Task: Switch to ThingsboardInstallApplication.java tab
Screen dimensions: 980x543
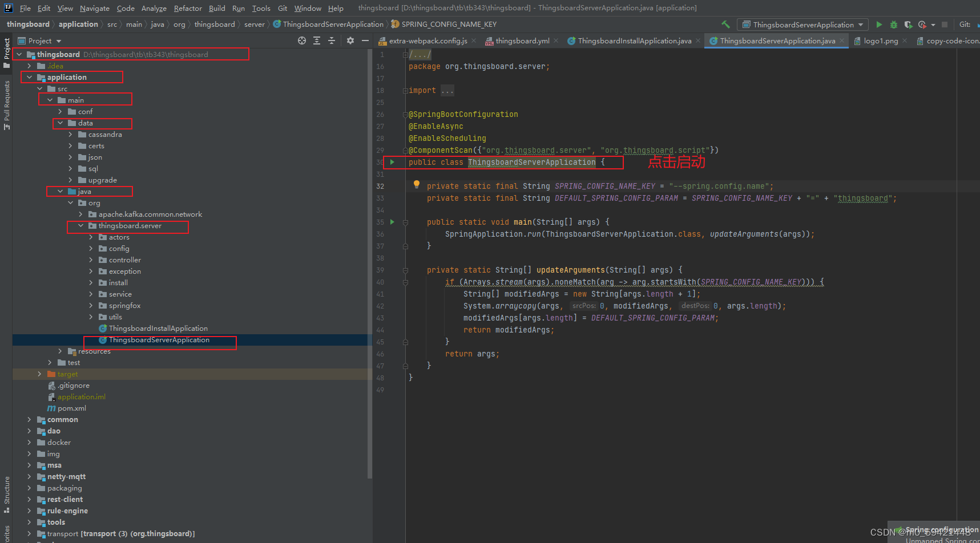Action: pyautogui.click(x=634, y=41)
